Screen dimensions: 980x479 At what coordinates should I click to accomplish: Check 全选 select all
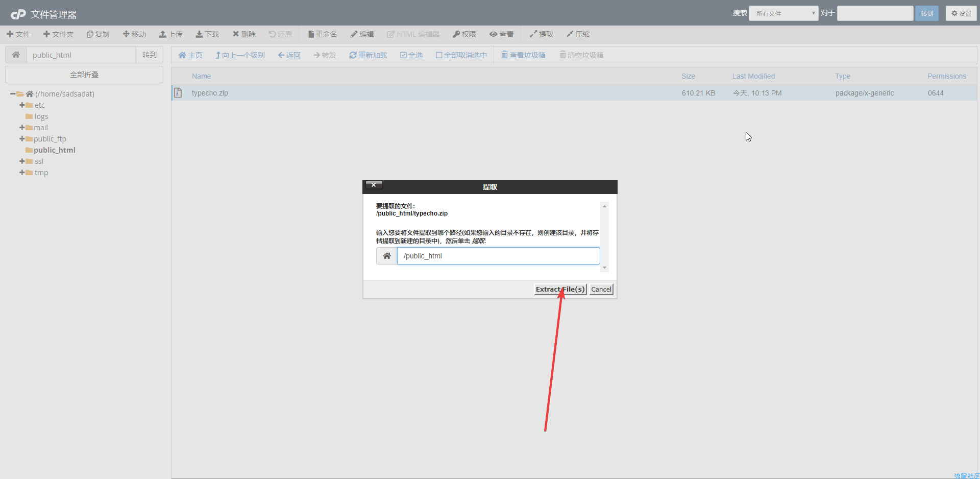(411, 55)
